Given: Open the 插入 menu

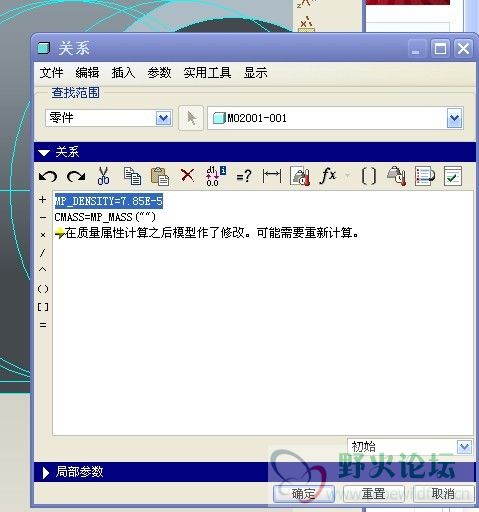Looking at the screenshot, I should [123, 72].
